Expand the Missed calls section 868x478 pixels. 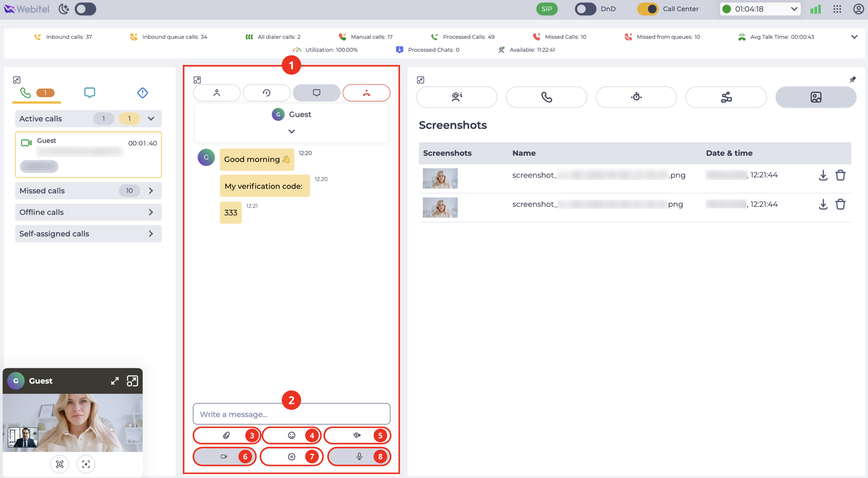(x=88, y=191)
